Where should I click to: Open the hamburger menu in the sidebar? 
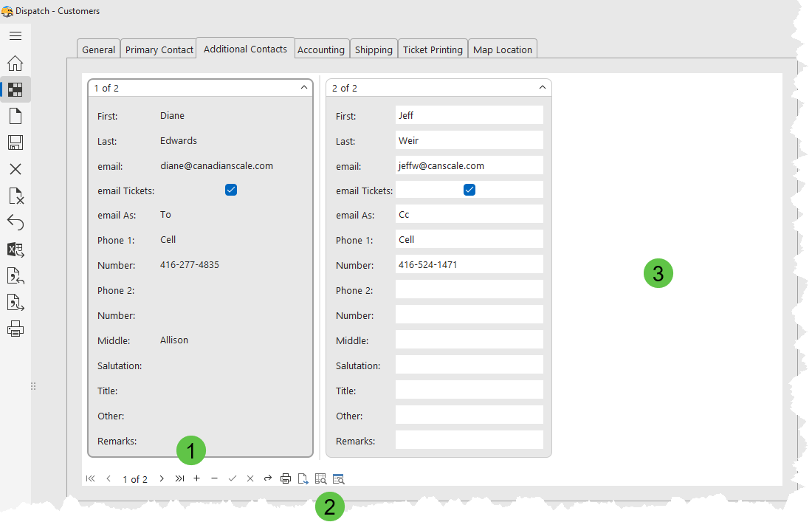point(16,35)
